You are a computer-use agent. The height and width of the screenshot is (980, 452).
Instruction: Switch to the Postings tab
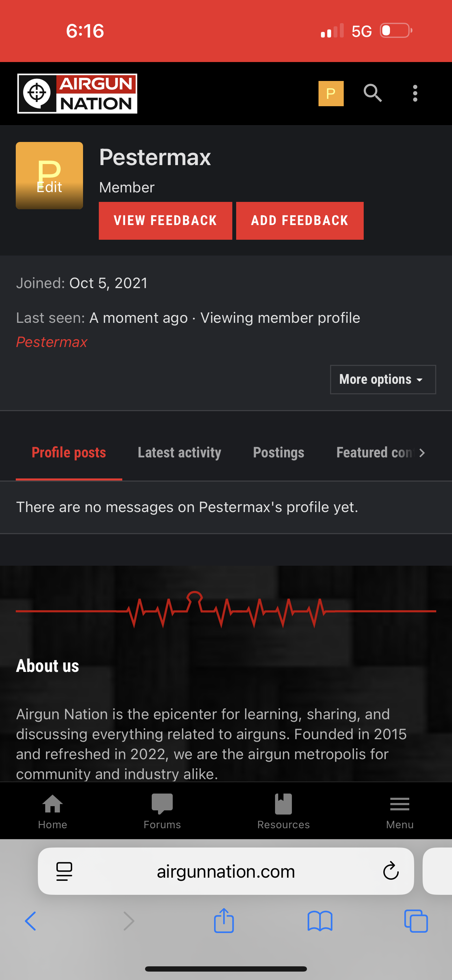click(x=279, y=453)
